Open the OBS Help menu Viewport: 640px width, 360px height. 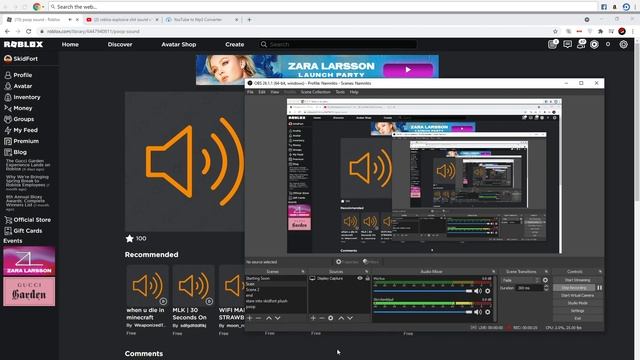(x=354, y=92)
